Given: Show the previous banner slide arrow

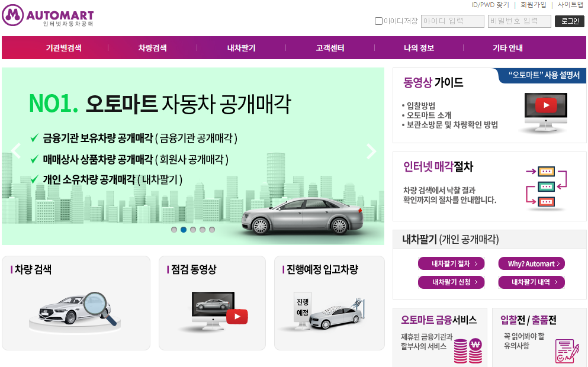Looking at the screenshot, I should click(16, 151).
